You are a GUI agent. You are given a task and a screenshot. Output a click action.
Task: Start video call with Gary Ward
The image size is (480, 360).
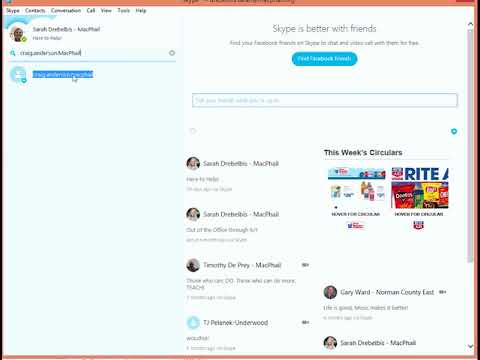point(442,292)
